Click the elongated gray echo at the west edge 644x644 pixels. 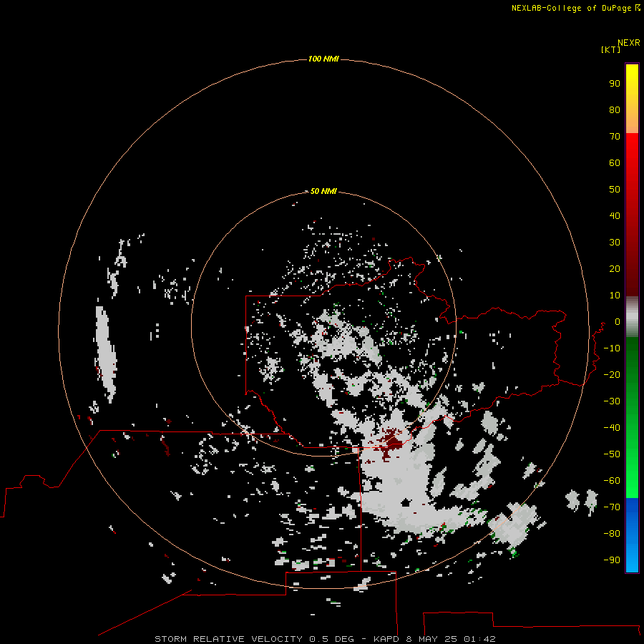[x=106, y=354]
